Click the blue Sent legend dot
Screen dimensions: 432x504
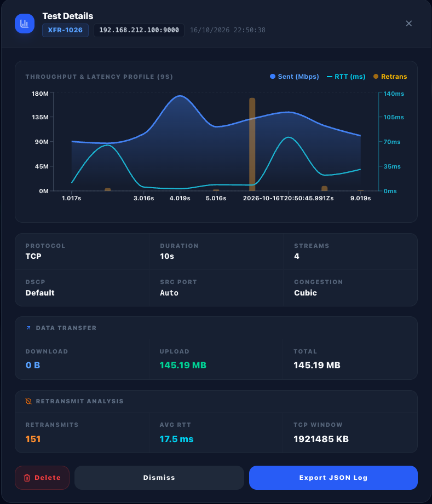point(273,77)
